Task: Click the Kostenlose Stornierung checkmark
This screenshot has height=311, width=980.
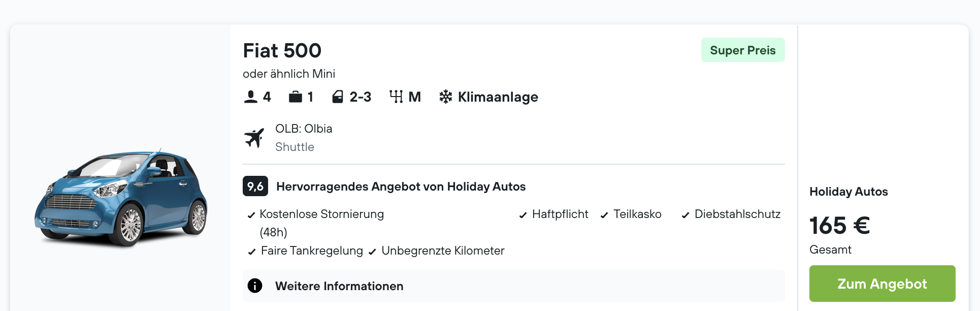Action: [251, 215]
